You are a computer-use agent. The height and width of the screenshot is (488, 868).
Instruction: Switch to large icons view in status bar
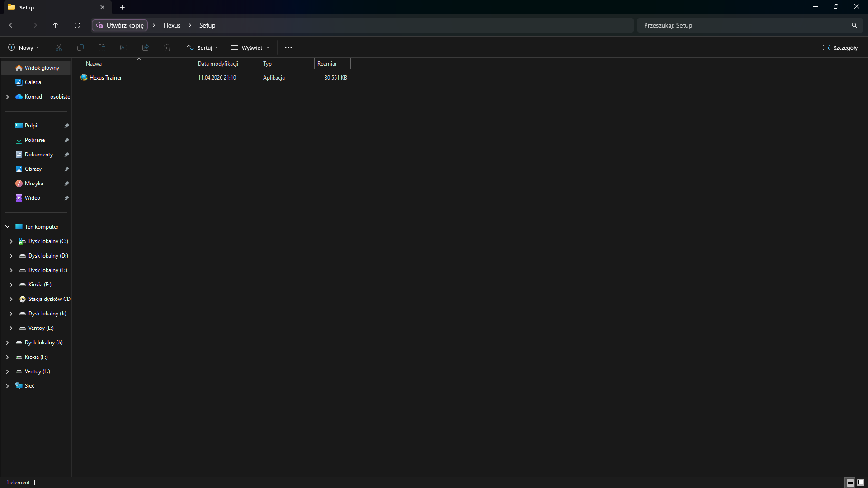861,483
